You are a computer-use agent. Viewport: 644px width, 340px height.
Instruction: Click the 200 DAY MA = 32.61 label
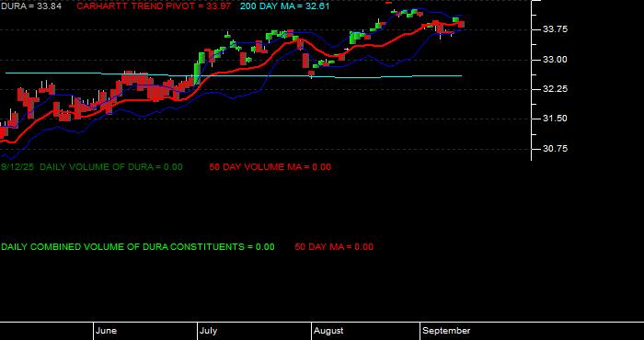pos(284,6)
